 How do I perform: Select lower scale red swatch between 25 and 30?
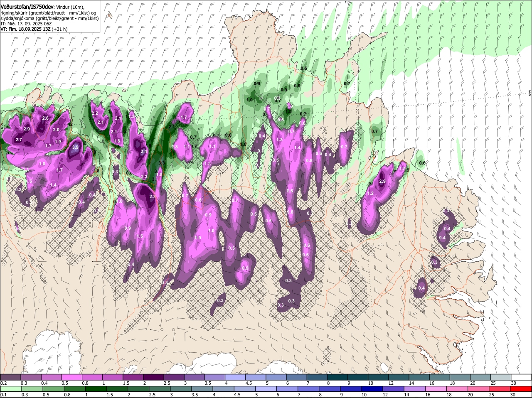pyautogui.click(x=500, y=388)
